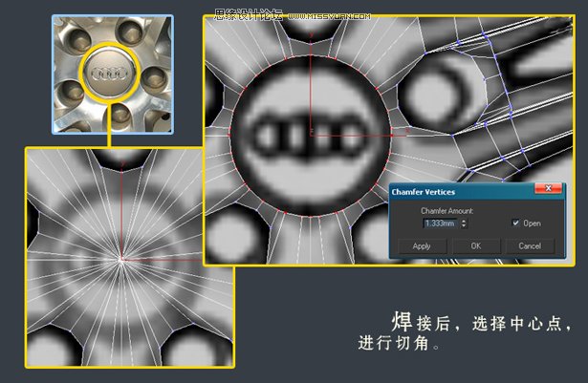The width and height of the screenshot is (588, 383).
Task: Click Apply in Chamfer Vertices dialog
Action: click(x=422, y=246)
